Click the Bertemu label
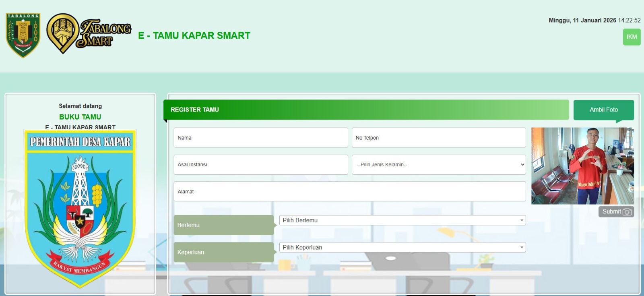644x296 pixels. pos(223,225)
